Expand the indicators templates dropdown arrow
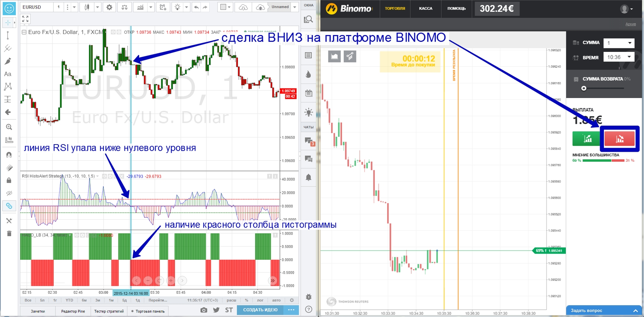Viewport: 644px width, 317px height. 151,7
